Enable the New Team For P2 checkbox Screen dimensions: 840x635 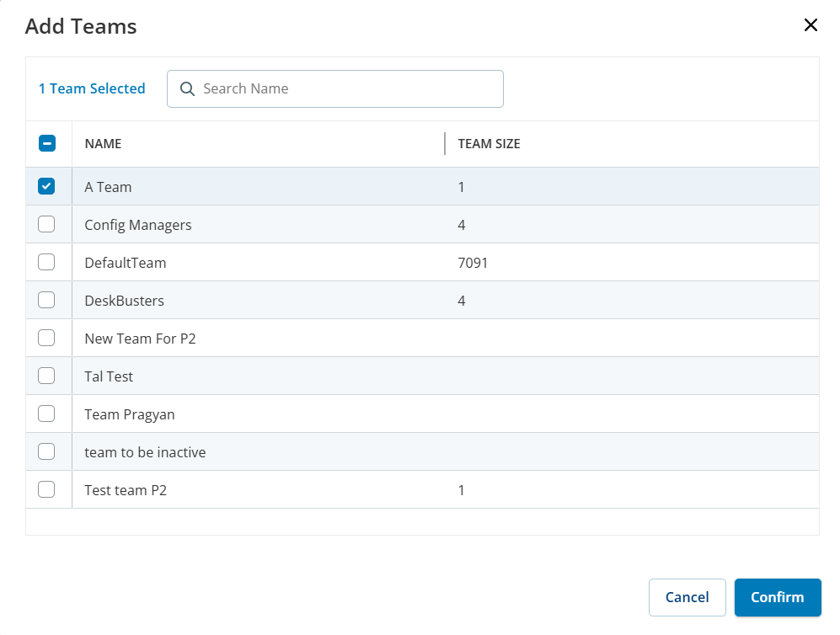coord(47,338)
